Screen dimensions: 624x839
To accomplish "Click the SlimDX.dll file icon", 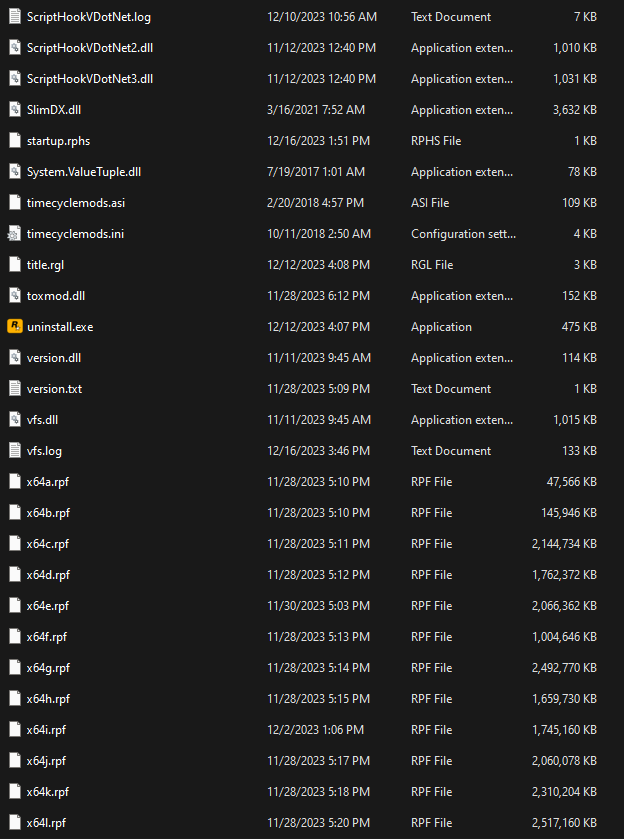I will 15,109.
